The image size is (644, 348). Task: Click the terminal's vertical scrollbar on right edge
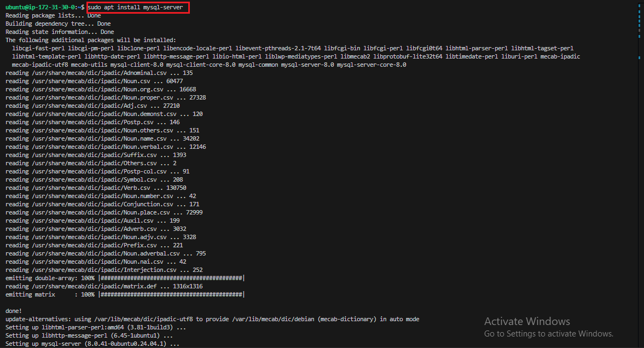(x=640, y=174)
